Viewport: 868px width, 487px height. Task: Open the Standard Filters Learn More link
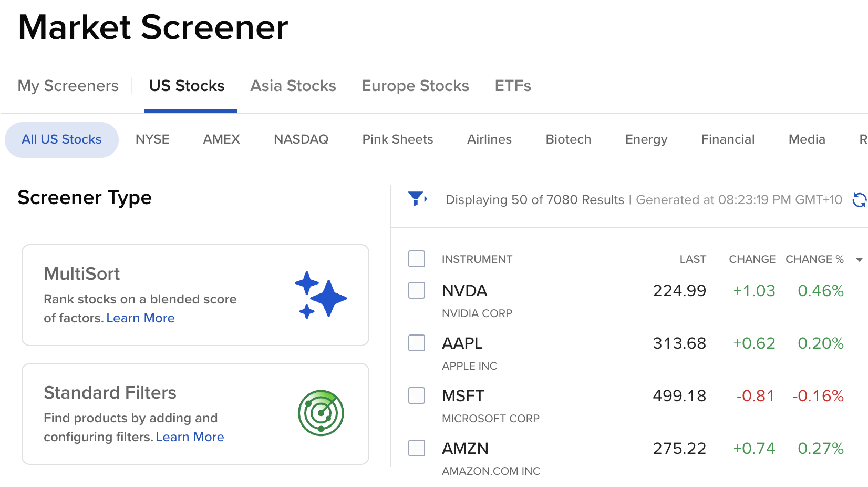coord(190,437)
